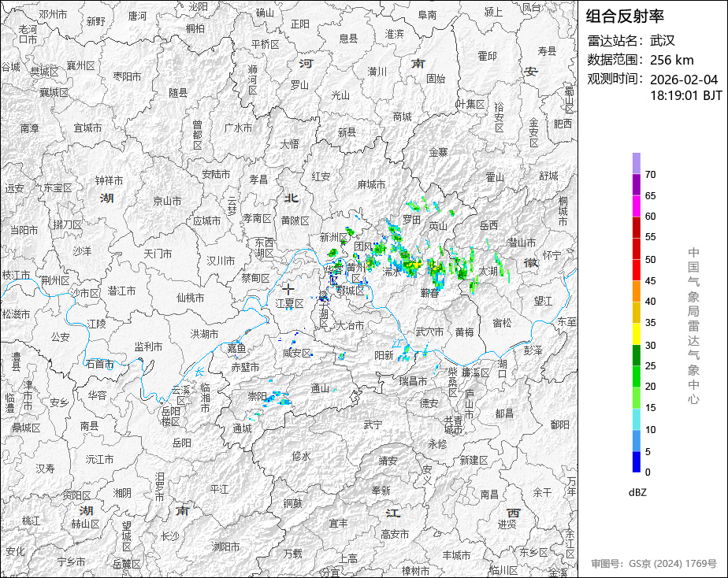Click the dark green swatch between 25 and 30
The image size is (728, 578).
click(x=637, y=355)
